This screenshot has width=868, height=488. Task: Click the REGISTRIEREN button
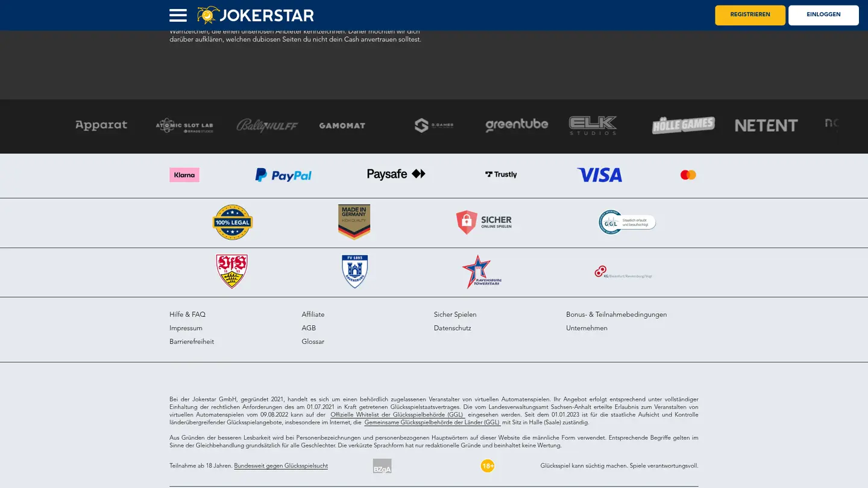pos(750,15)
